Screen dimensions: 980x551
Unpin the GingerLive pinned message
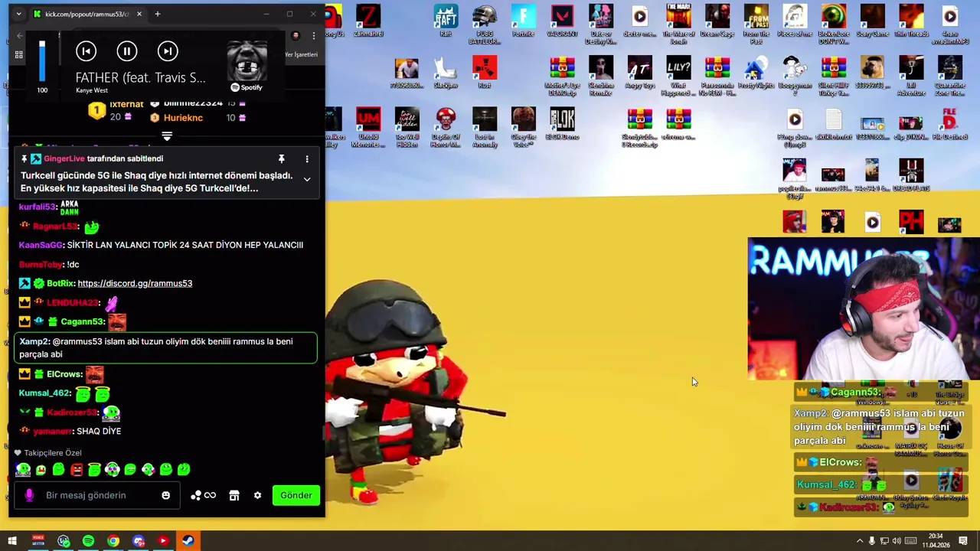pos(281,158)
